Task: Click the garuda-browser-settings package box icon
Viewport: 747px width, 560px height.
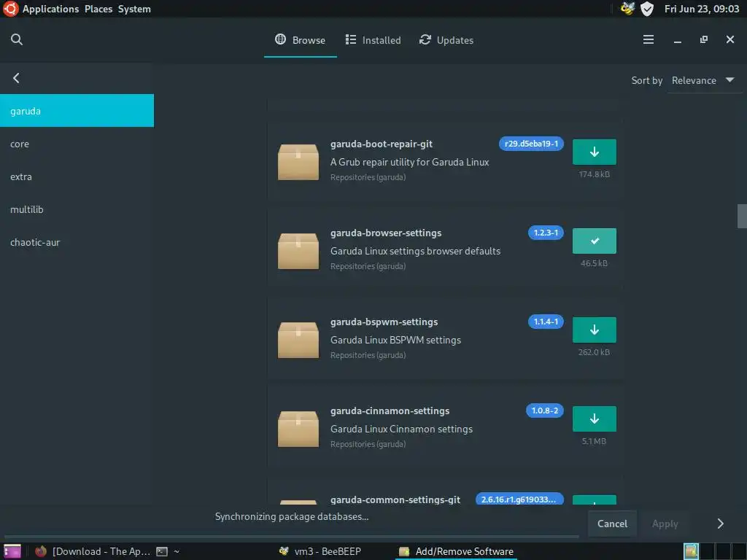Action: 298,251
